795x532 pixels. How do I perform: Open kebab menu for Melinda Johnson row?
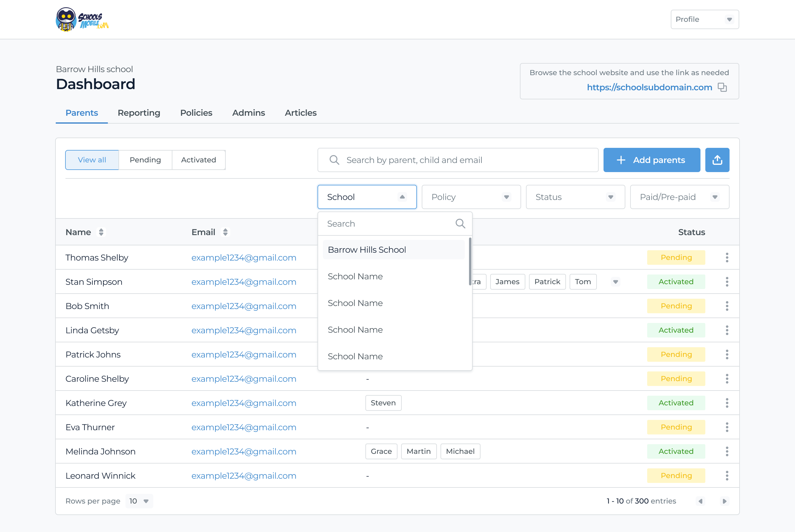point(727,451)
